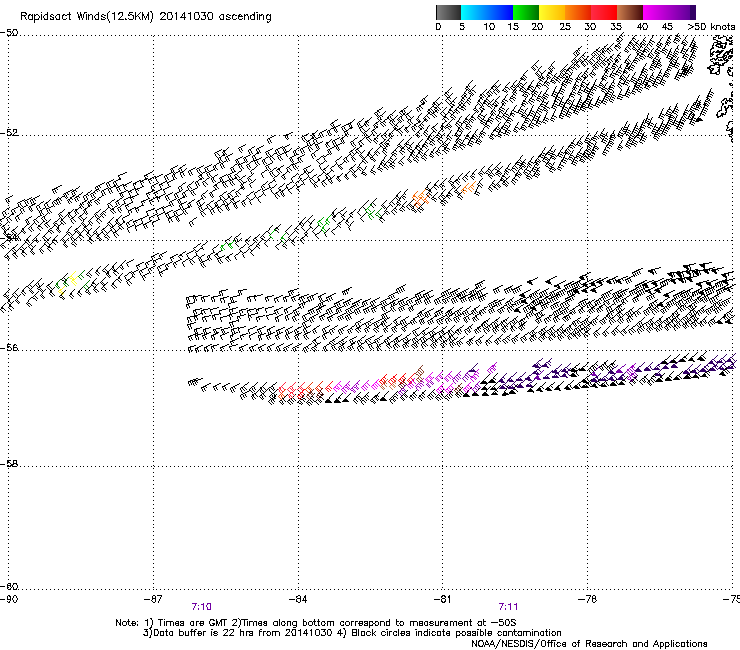Click the NOAA/NESDIS credit text
The width and height of the screenshot is (740, 650).
(x=589, y=644)
